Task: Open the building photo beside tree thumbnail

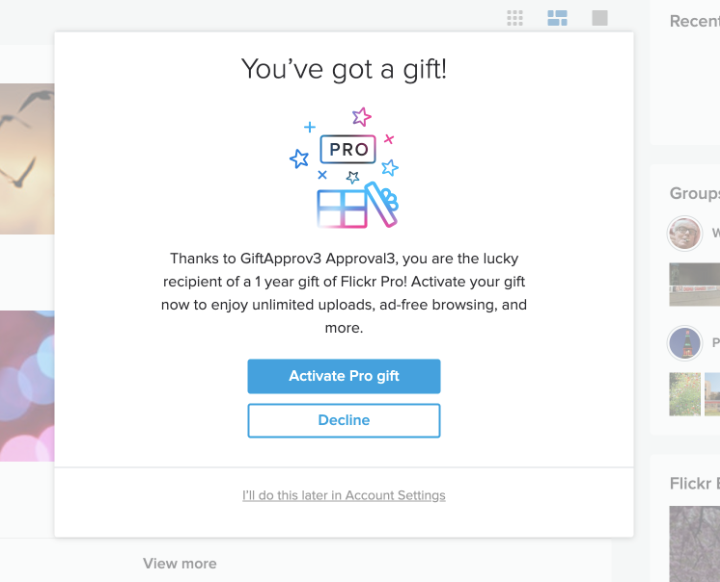Action: point(712,394)
